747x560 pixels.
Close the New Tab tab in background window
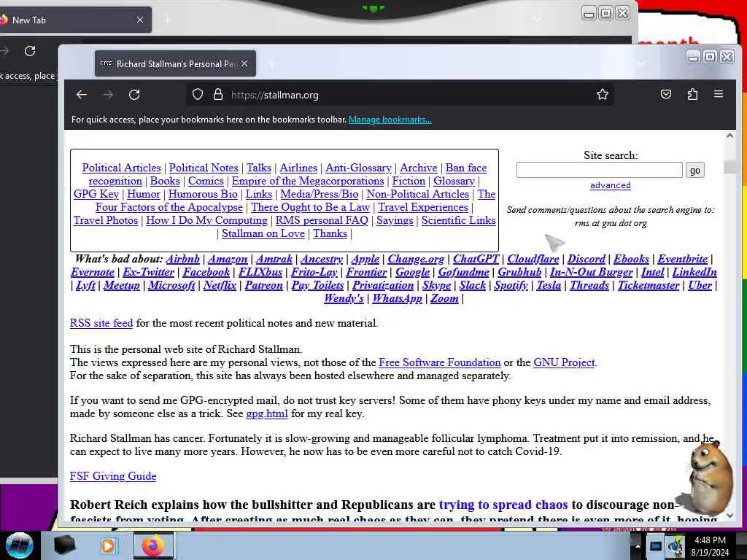pyautogui.click(x=139, y=20)
